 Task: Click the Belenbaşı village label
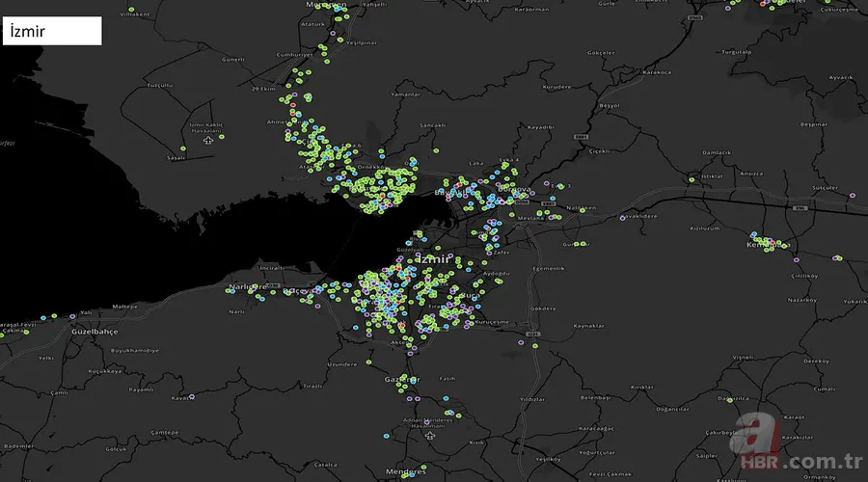pos(596,398)
